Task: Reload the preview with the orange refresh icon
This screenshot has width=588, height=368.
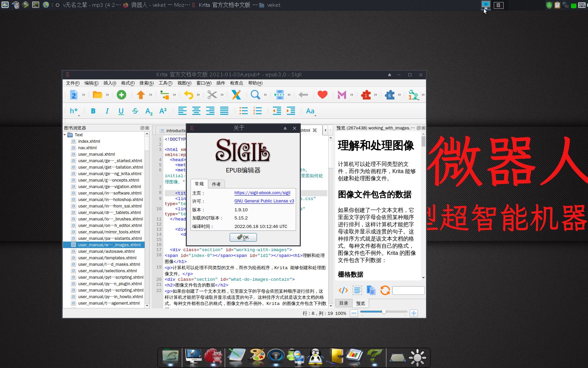Action: tap(385, 290)
